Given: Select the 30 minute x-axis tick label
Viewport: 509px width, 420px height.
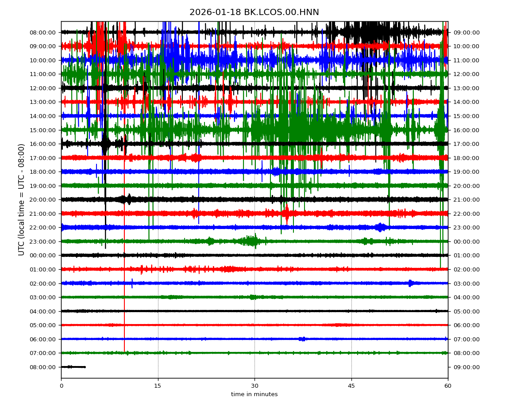Looking at the screenshot, I should tap(254, 386).
